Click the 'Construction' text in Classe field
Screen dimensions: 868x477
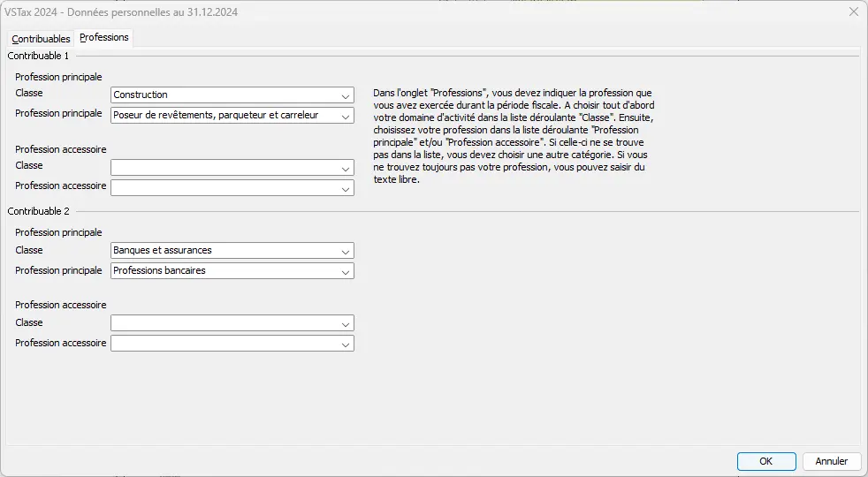(x=141, y=95)
